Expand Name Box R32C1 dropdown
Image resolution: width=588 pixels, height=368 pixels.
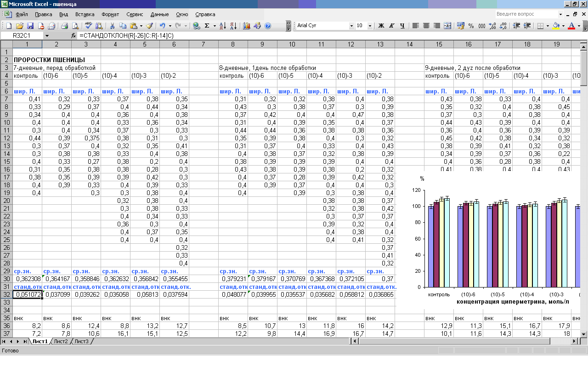tap(47, 35)
